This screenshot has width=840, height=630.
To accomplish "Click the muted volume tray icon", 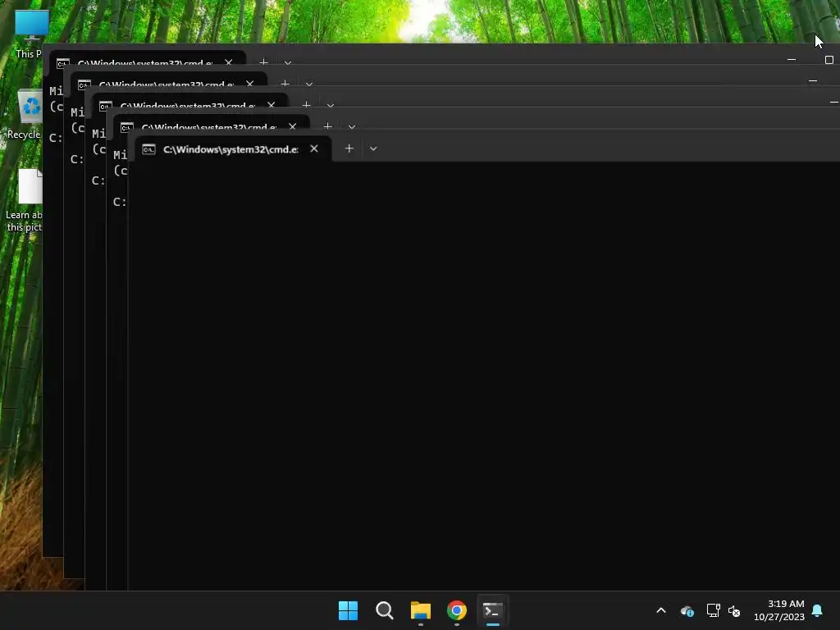I will click(x=734, y=610).
